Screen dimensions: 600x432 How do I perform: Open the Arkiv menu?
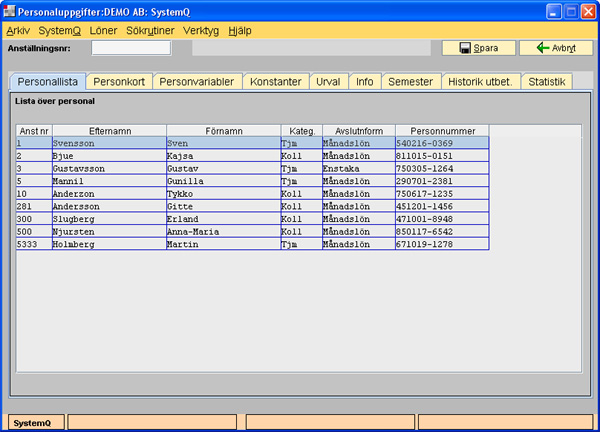pos(18,31)
